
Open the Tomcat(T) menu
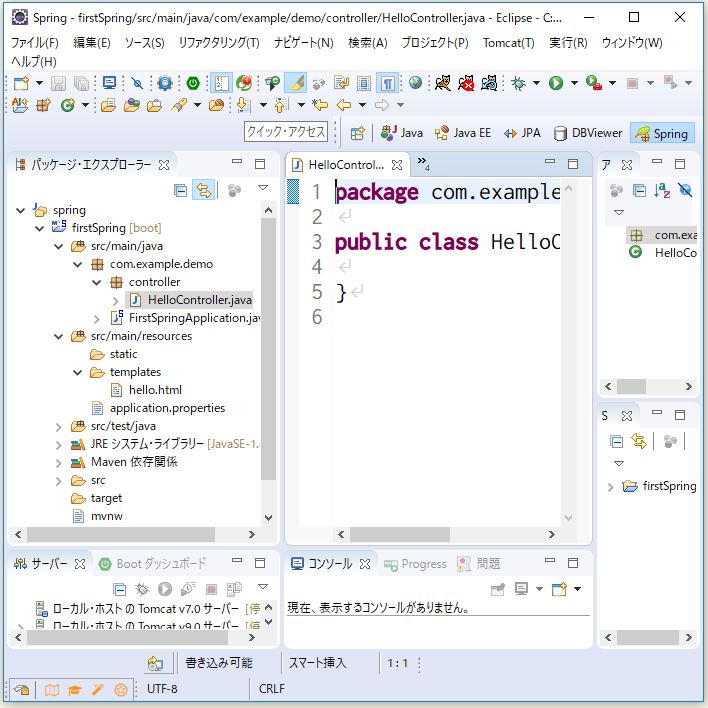click(508, 43)
